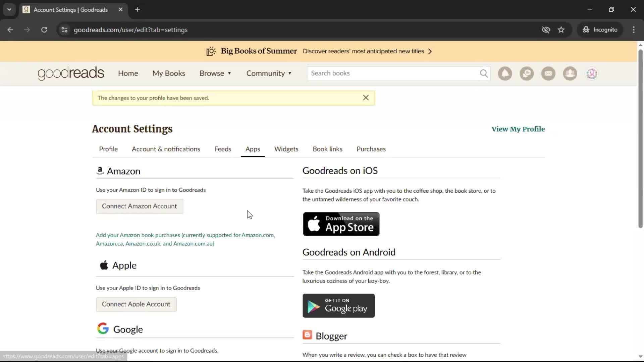
Task: Click the browser back arrow
Action: [10, 30]
